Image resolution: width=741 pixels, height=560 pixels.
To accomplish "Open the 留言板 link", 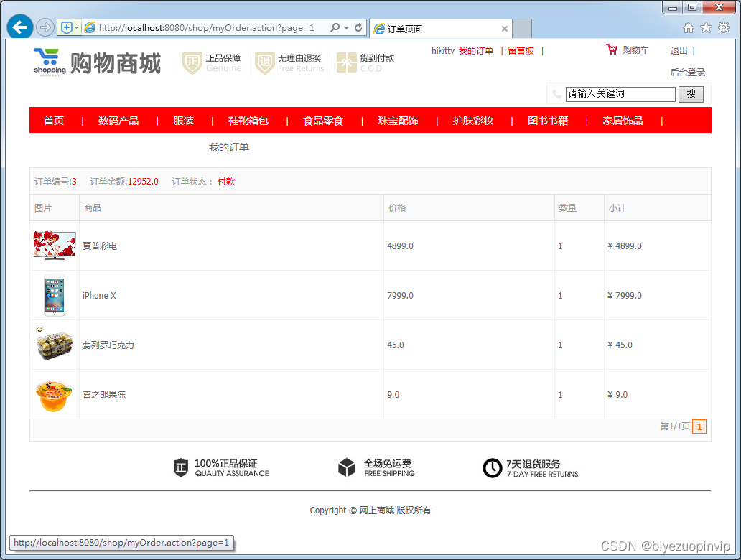I will (x=521, y=50).
